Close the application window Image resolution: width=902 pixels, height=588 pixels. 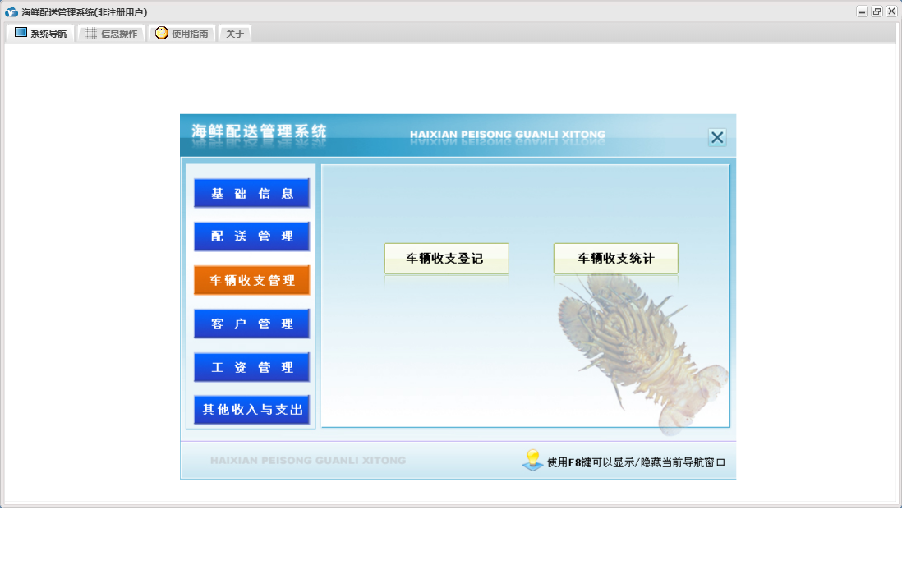[x=891, y=11]
